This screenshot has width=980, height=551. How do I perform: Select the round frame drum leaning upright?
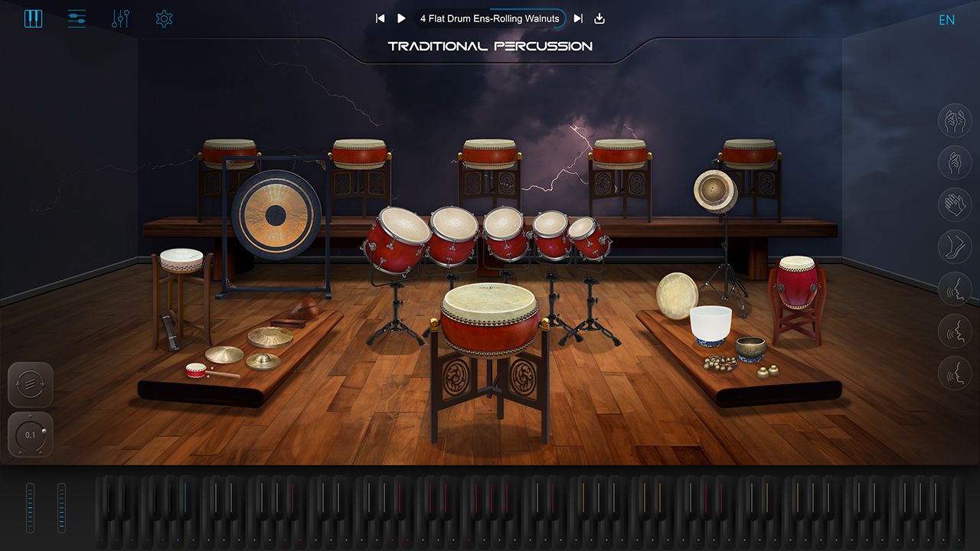[x=678, y=295]
